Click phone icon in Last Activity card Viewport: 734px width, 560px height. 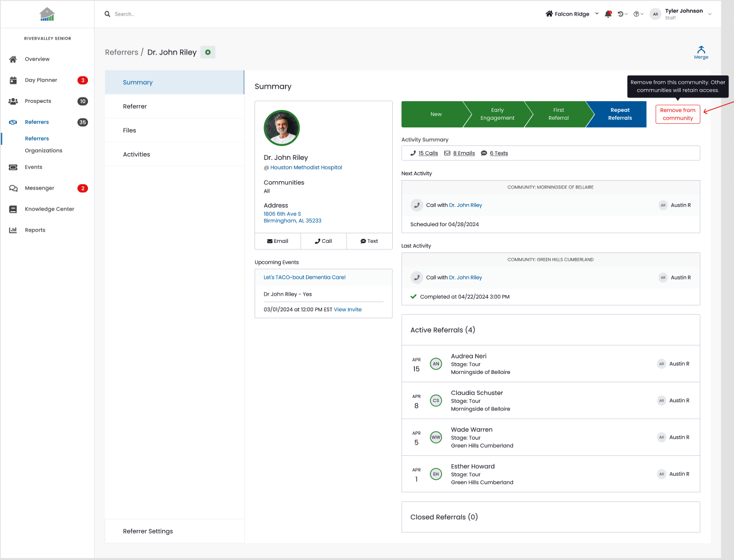pos(417,278)
